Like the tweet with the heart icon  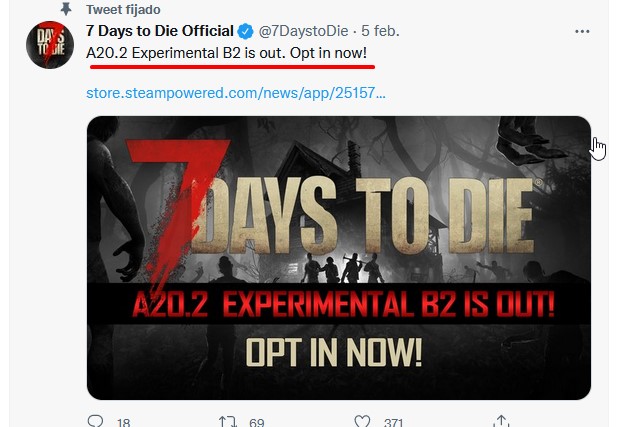tap(364, 422)
